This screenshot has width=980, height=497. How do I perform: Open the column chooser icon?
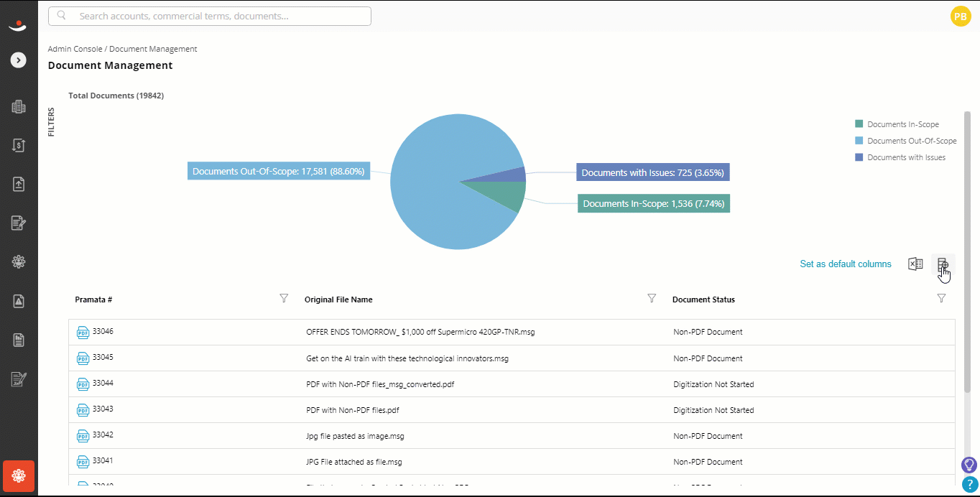(943, 264)
